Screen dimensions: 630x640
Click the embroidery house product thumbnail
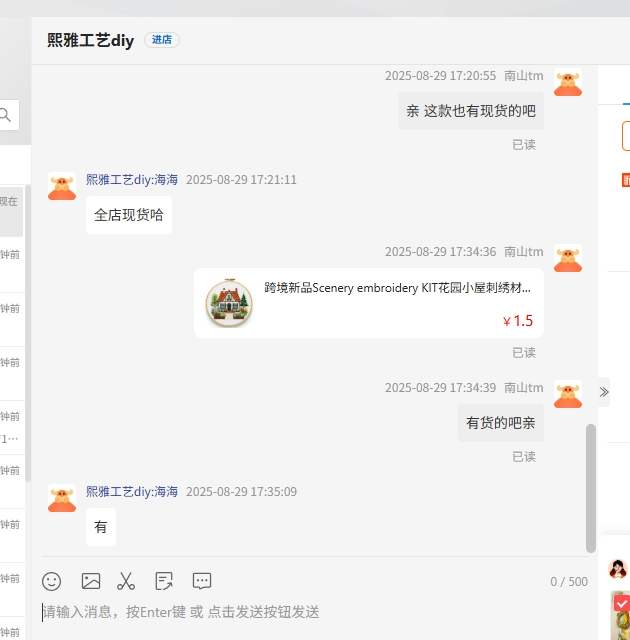coord(228,303)
